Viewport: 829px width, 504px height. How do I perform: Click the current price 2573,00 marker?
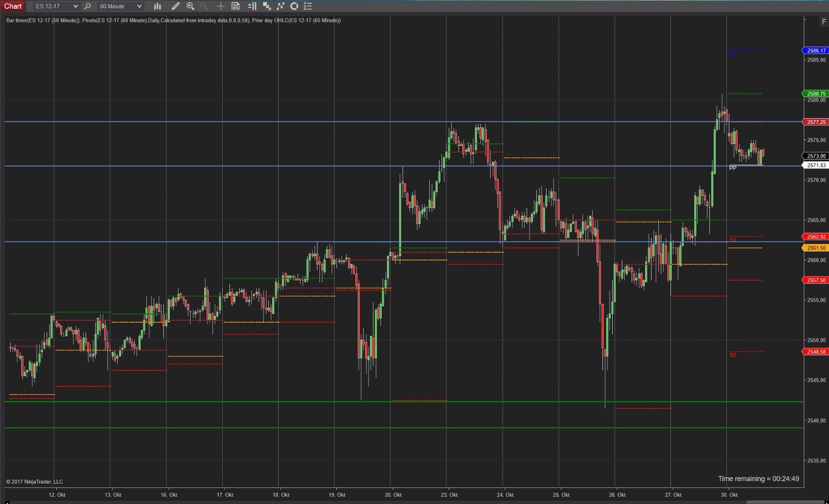(x=814, y=156)
